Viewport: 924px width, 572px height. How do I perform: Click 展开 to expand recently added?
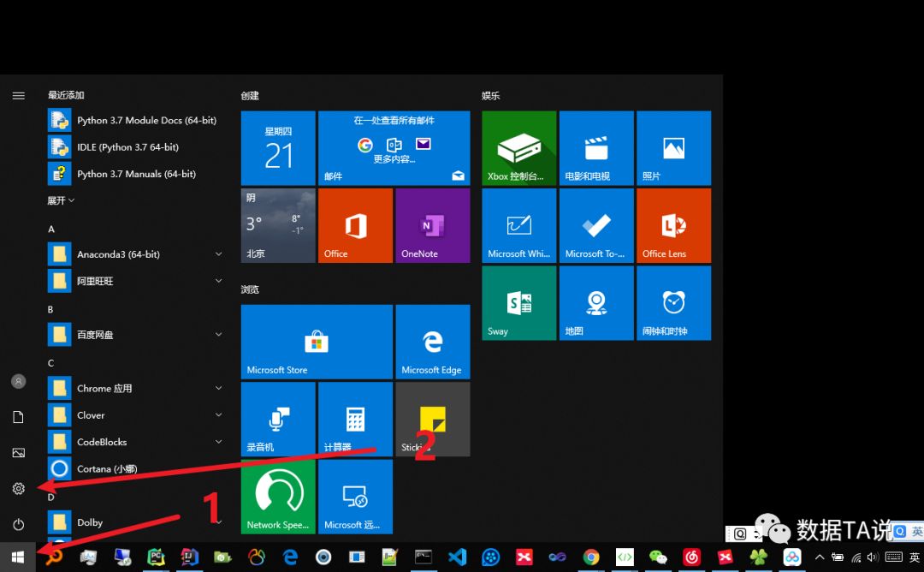[61, 200]
